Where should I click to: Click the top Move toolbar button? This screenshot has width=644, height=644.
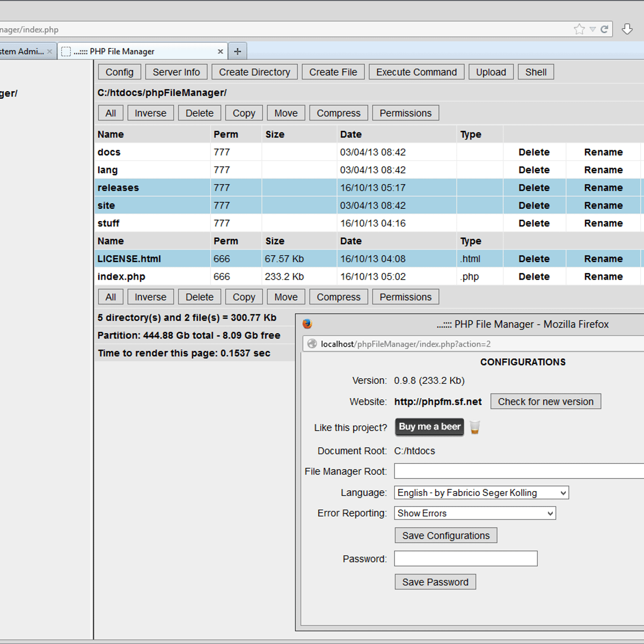click(286, 113)
